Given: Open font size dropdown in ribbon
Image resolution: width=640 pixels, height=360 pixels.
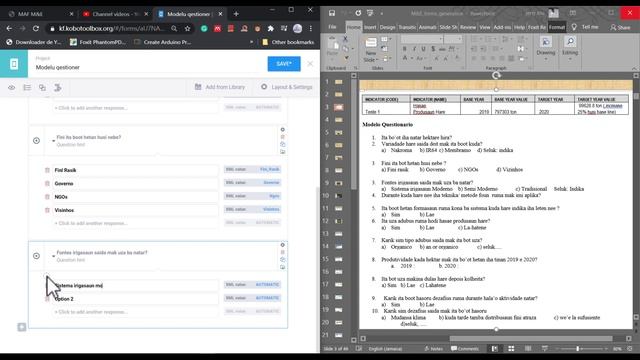Looking at the screenshot, I should [460, 39].
